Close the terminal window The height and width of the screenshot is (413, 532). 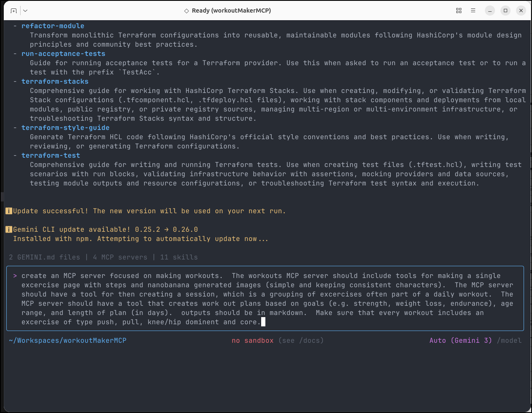(x=521, y=11)
